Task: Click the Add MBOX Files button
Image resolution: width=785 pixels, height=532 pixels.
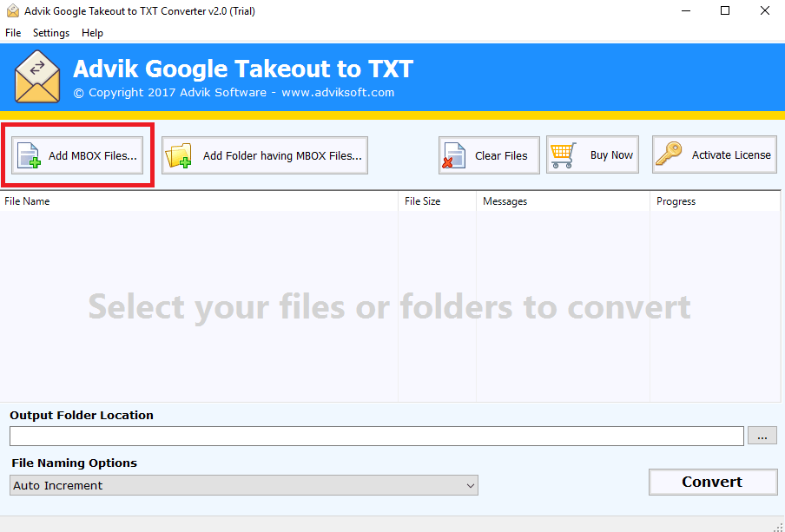Action: click(x=77, y=155)
